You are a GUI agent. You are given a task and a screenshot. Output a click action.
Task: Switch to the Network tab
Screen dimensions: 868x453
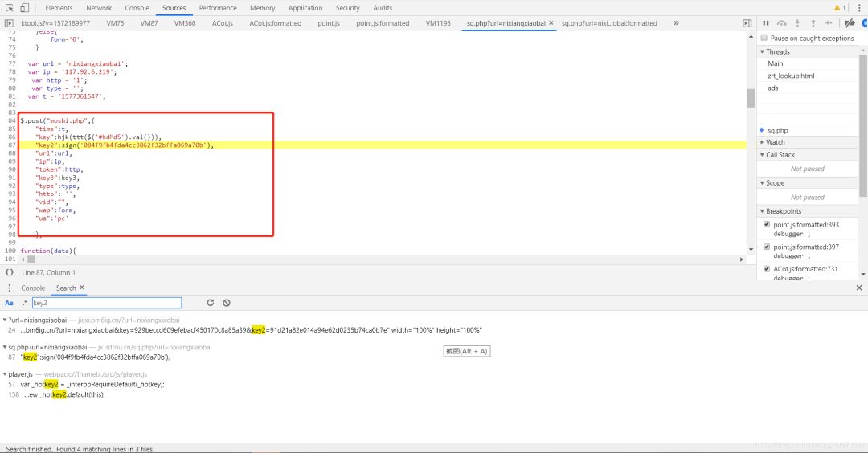click(99, 8)
